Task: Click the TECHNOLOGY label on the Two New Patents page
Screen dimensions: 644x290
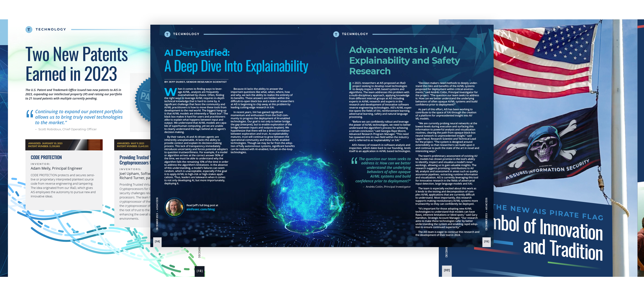Action: 51,29
